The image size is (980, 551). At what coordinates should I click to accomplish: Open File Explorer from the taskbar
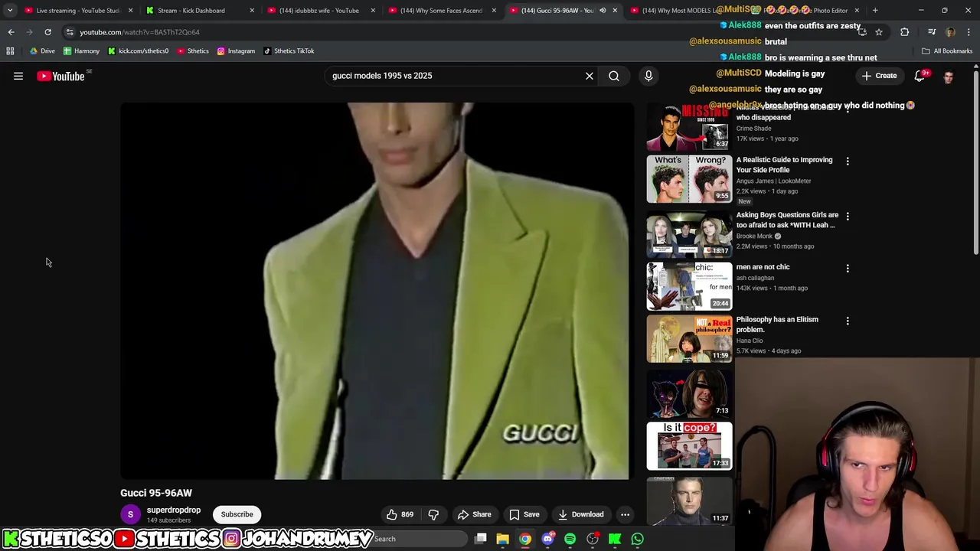(x=503, y=539)
